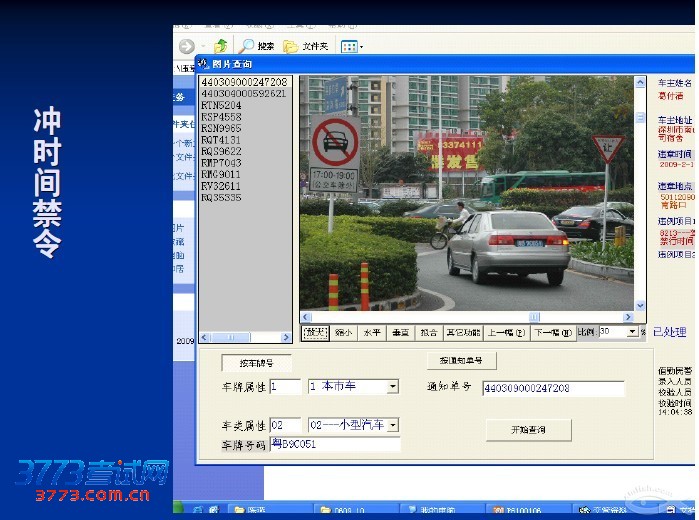The width and height of the screenshot is (699, 520).
Task: Open the Views icon dropdown
Action: click(x=351, y=46)
